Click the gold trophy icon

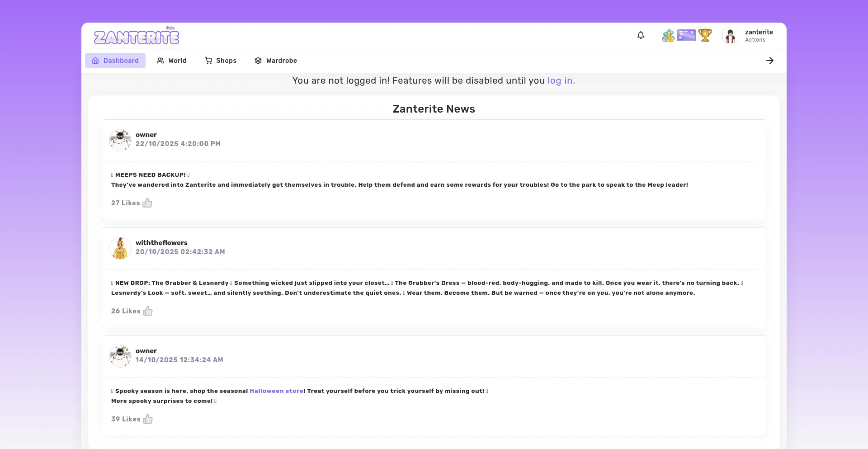(x=705, y=35)
